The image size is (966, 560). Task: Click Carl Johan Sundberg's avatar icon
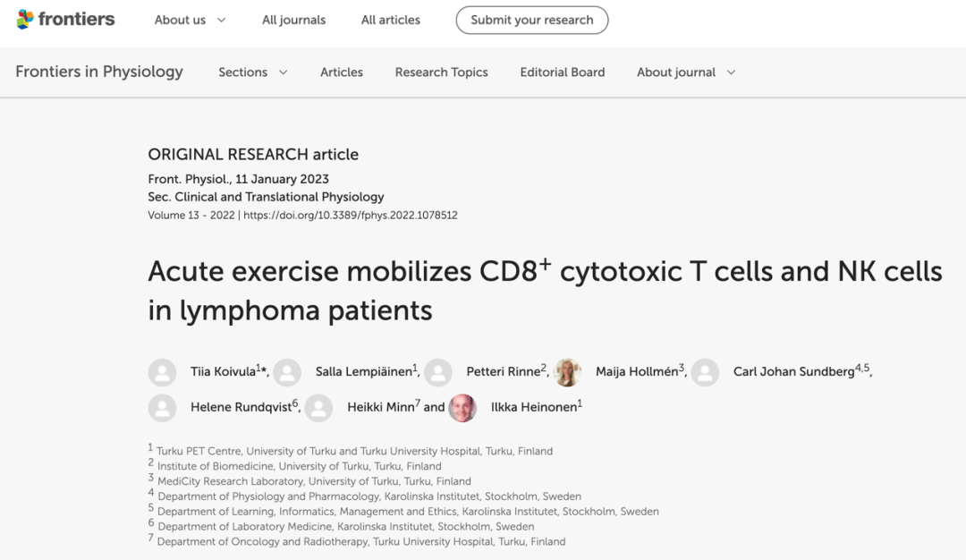click(x=706, y=373)
